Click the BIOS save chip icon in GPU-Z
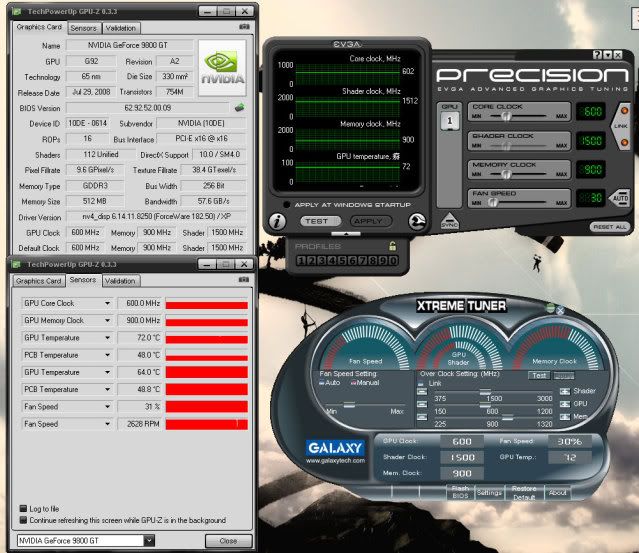This screenshot has height=553, width=639. (239, 105)
